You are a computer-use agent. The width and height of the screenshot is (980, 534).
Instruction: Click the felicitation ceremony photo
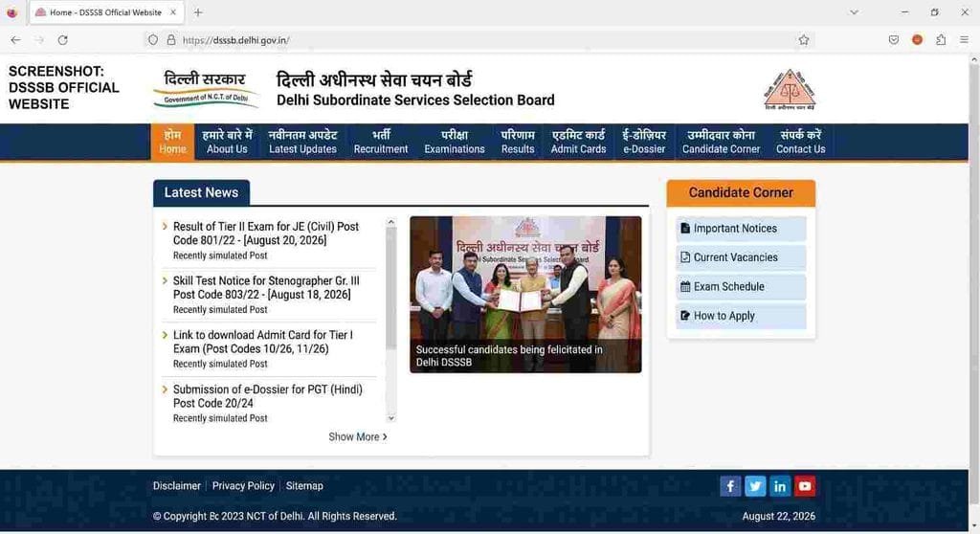point(525,295)
